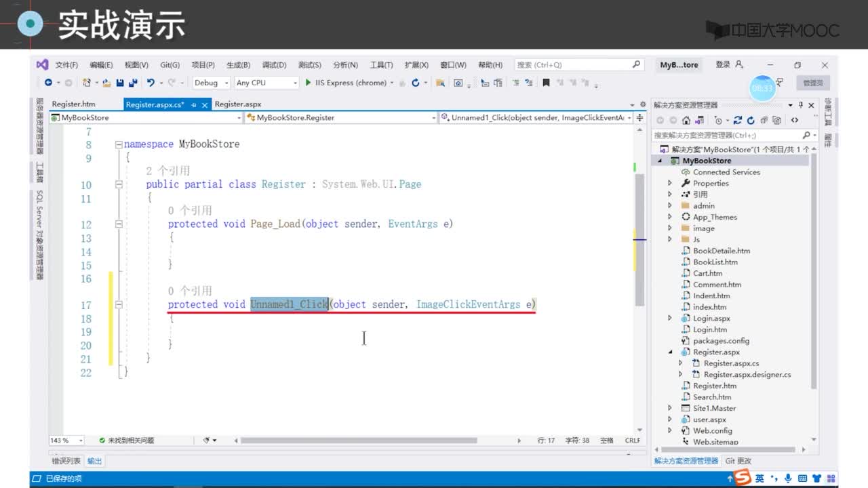Image resolution: width=868 pixels, height=488 pixels.
Task: Click the Sogou input method icon
Action: point(743,479)
